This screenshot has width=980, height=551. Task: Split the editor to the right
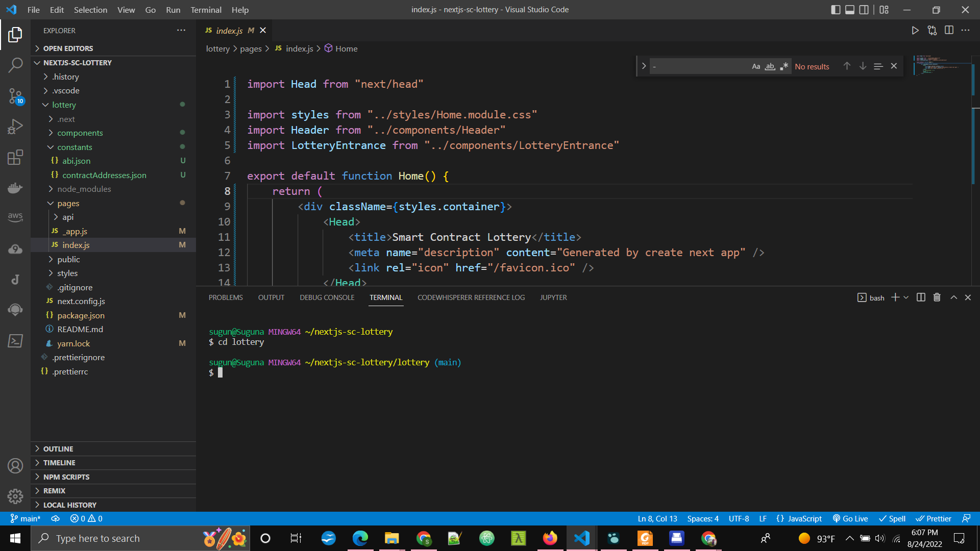(x=949, y=31)
